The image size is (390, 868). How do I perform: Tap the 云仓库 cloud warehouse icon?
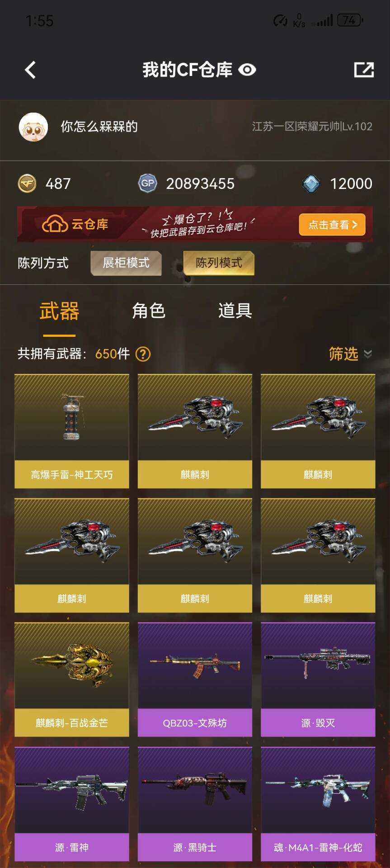55,224
